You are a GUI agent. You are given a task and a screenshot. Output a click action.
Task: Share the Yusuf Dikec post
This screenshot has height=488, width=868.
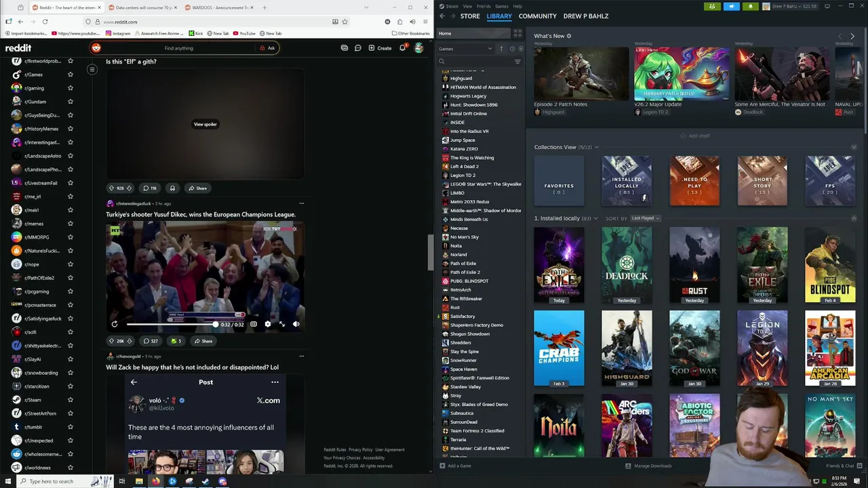pyautogui.click(x=202, y=341)
